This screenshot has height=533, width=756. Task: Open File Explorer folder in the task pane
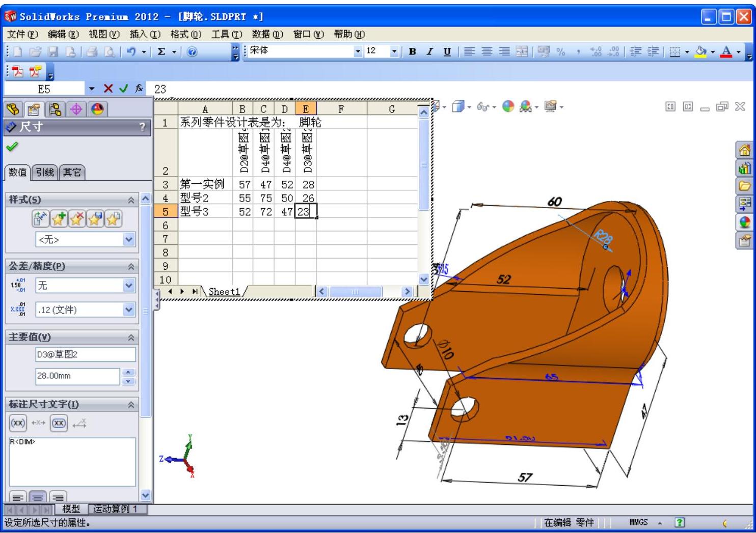tap(744, 186)
